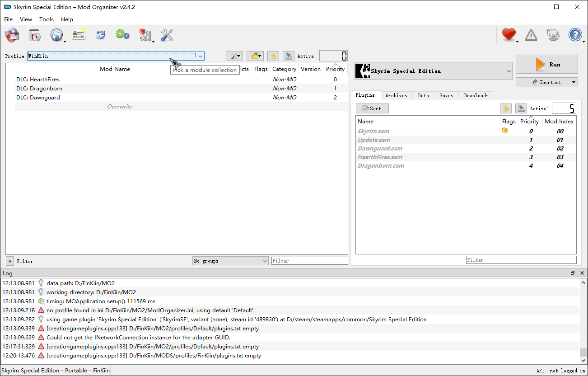Image resolution: width=588 pixels, height=376 pixels.
Task: Select the Dawnguard.esm plugin
Action: tap(466, 148)
